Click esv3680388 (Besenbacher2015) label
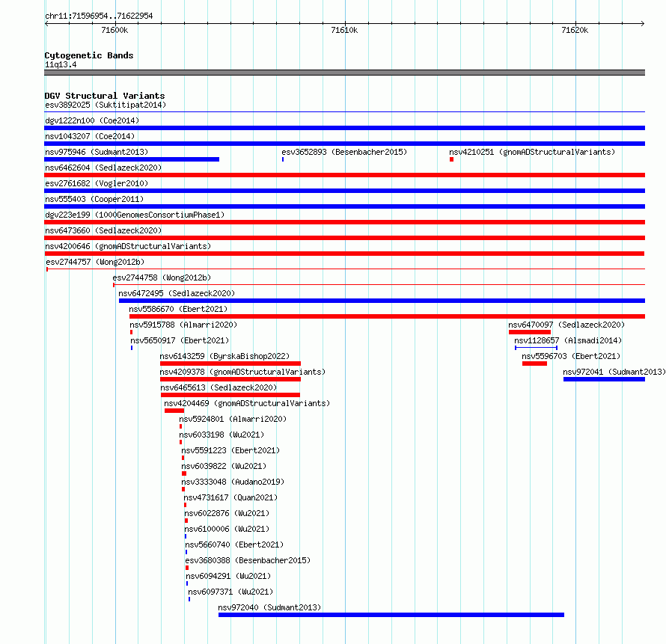 tap(248, 560)
